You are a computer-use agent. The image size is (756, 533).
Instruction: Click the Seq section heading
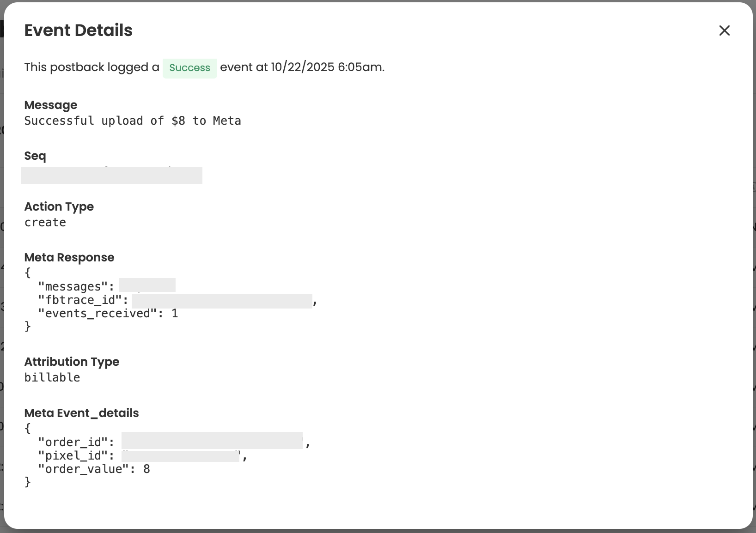point(35,156)
